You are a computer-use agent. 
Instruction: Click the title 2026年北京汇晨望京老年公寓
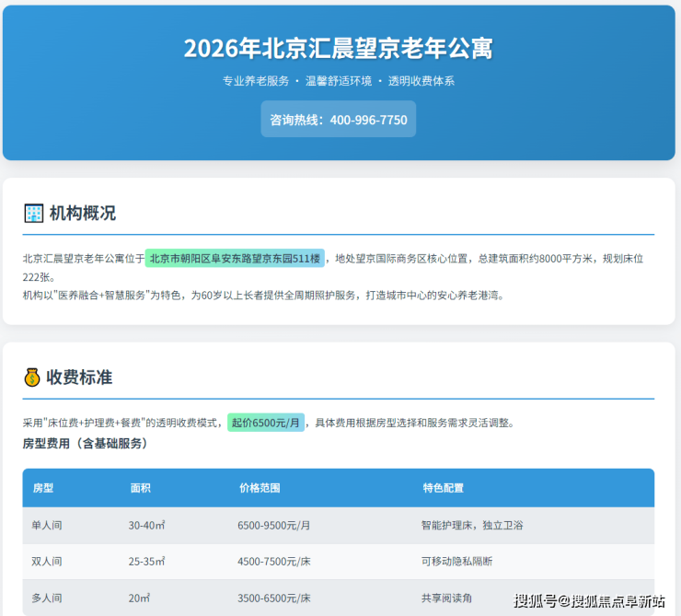click(x=339, y=49)
